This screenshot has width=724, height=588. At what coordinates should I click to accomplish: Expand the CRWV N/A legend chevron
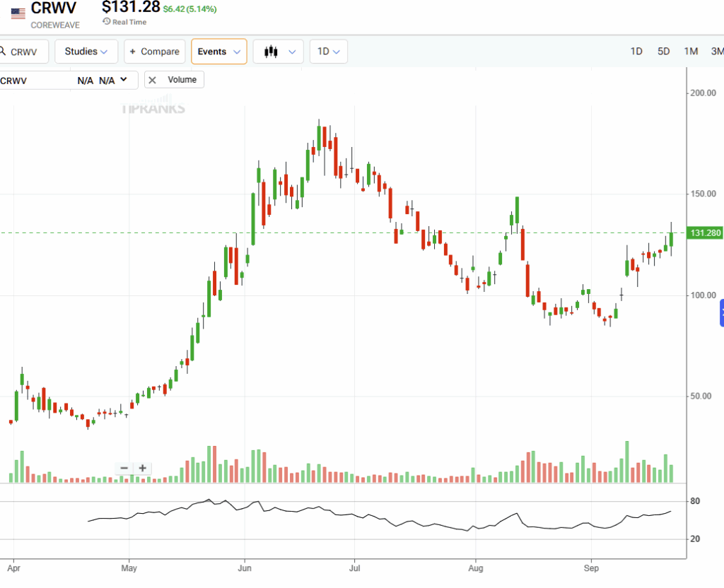pos(124,80)
